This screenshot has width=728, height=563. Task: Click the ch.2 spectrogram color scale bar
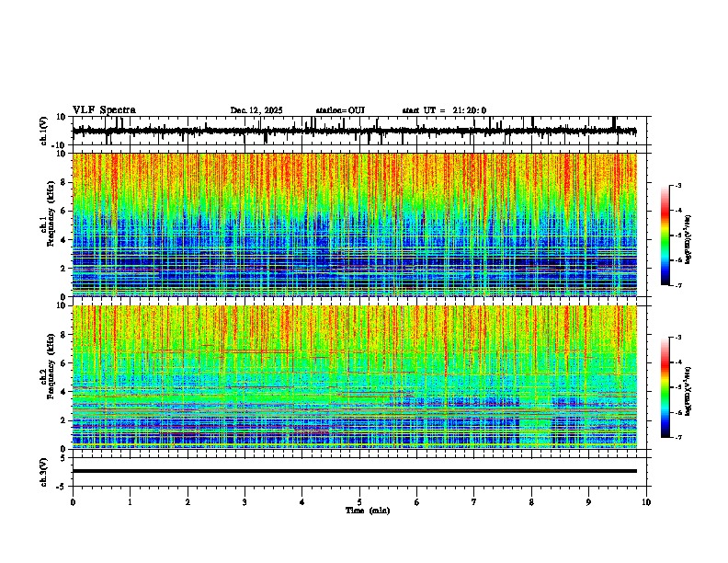(x=665, y=387)
